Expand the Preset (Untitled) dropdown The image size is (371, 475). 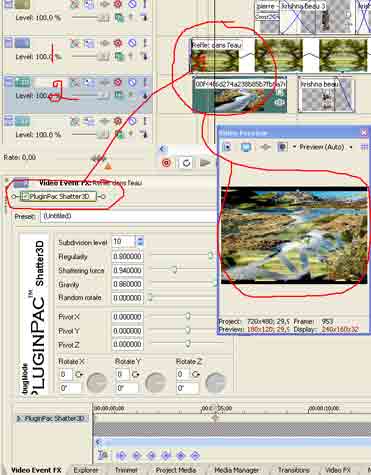[128, 216]
